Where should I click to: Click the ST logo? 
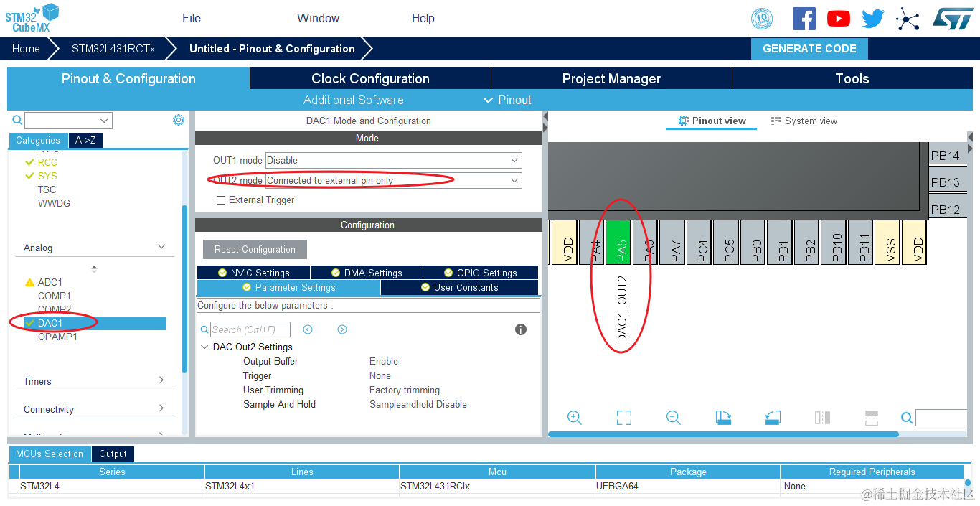(953, 19)
